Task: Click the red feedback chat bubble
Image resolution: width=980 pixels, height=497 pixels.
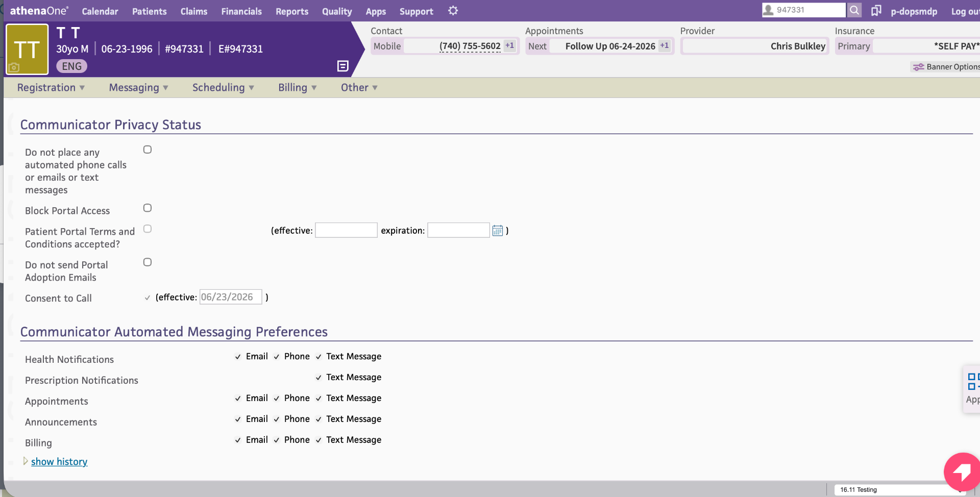Action: (x=962, y=472)
